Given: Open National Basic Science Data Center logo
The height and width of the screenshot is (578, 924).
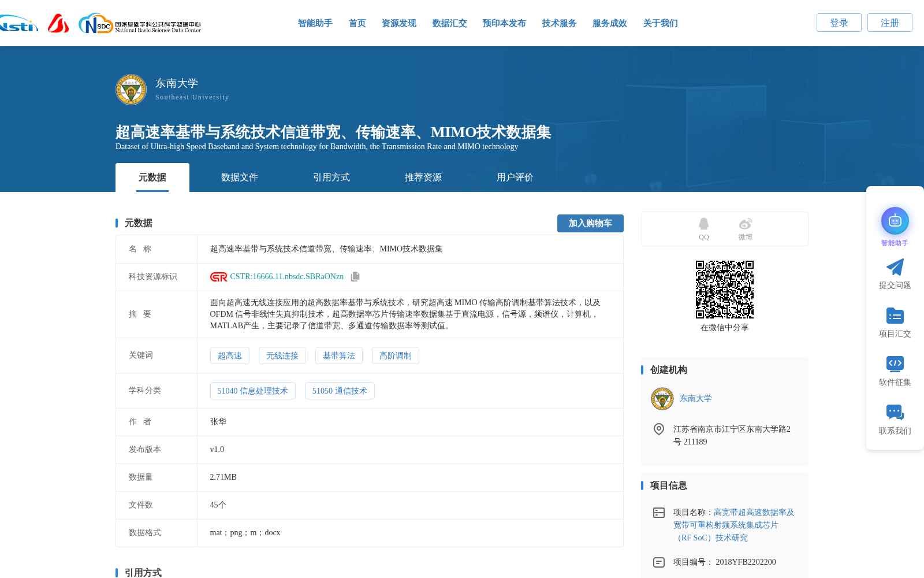Looking at the screenshot, I should 140,24.
